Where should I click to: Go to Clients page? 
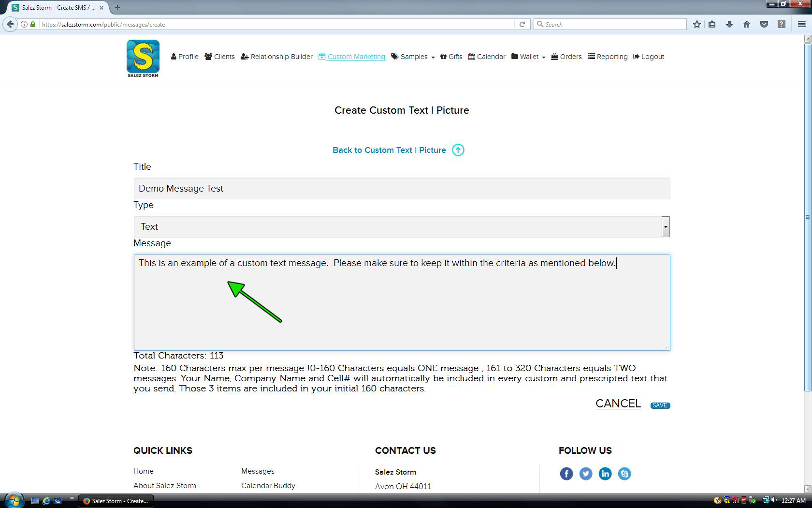[x=219, y=57]
